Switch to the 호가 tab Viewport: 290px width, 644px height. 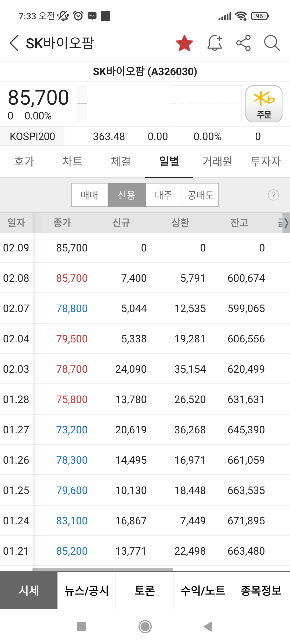(24, 162)
